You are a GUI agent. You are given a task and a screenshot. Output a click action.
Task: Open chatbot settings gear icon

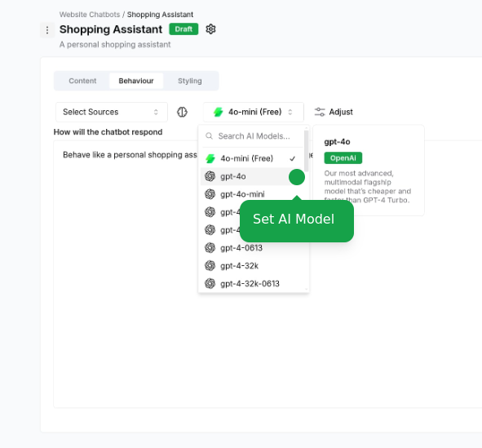pos(210,29)
